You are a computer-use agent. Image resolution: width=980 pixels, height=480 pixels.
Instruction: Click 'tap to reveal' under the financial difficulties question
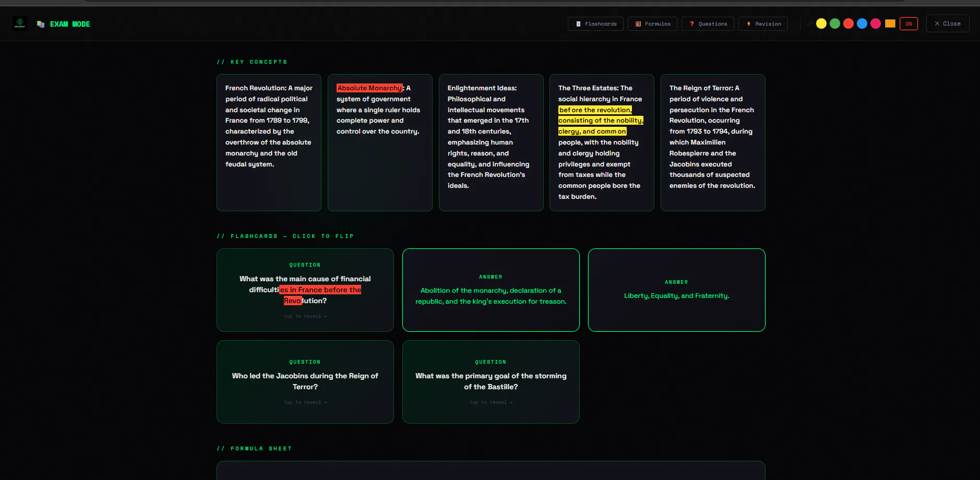(x=305, y=316)
